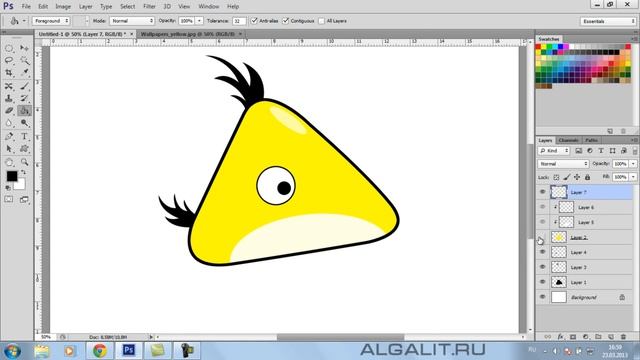Open the Essentials workspace dropdown
This screenshot has width=640, height=360.
click(608, 21)
